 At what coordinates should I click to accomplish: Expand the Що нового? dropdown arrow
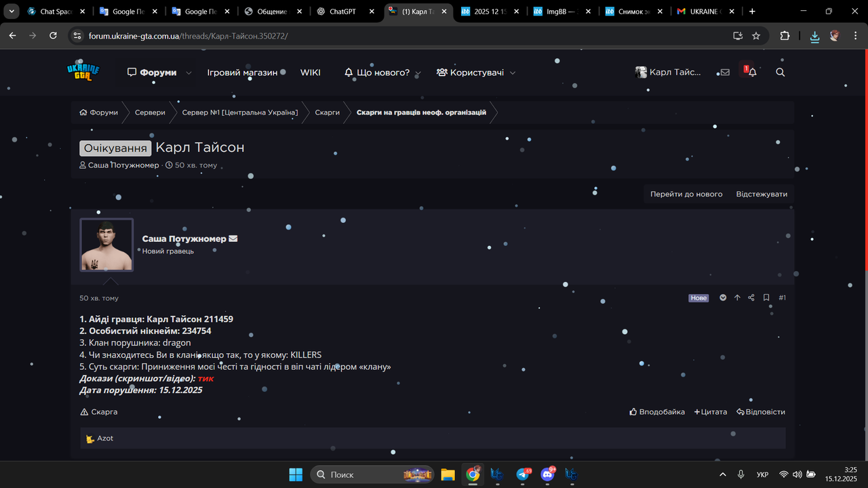tap(418, 73)
